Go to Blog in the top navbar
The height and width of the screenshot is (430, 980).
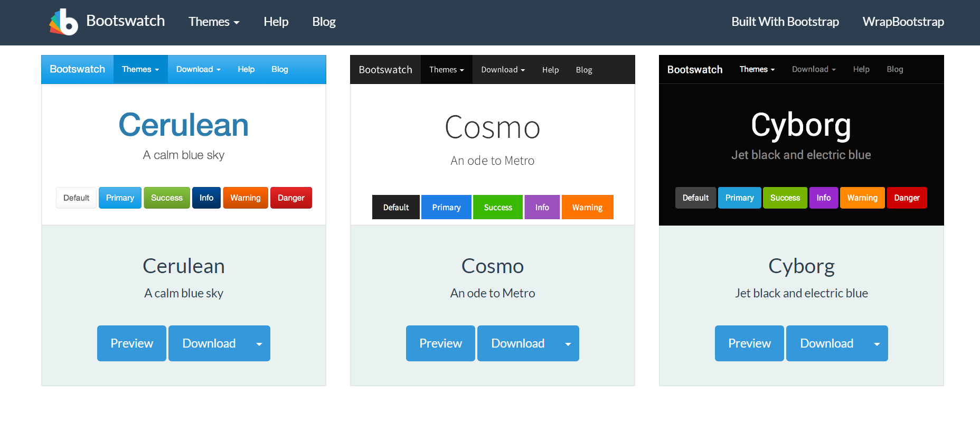point(324,22)
